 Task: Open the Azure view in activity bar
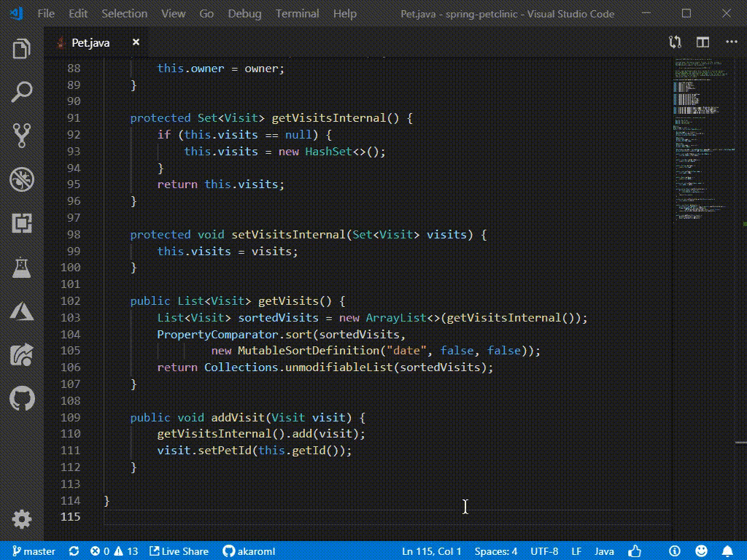point(22,311)
